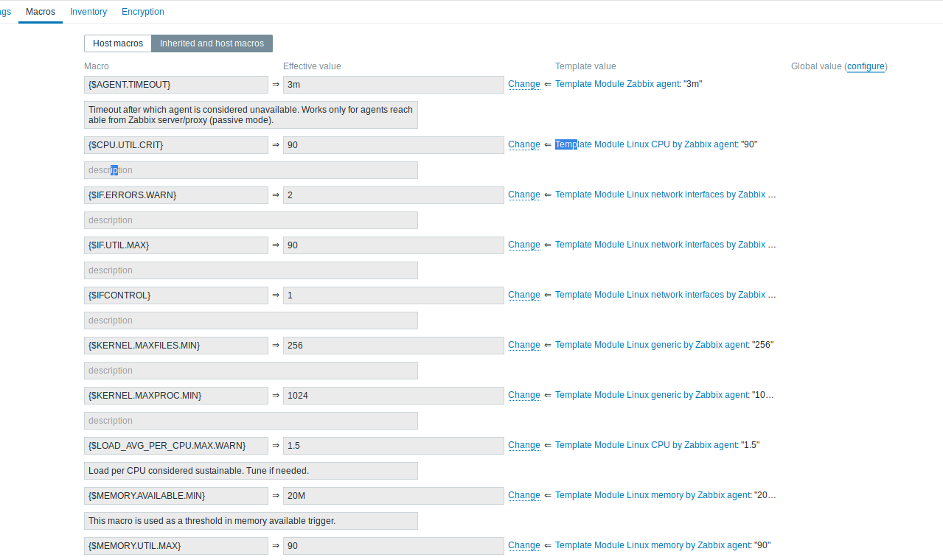This screenshot has width=943, height=560.
Task: Click the configure link for global value
Action: [x=865, y=66]
